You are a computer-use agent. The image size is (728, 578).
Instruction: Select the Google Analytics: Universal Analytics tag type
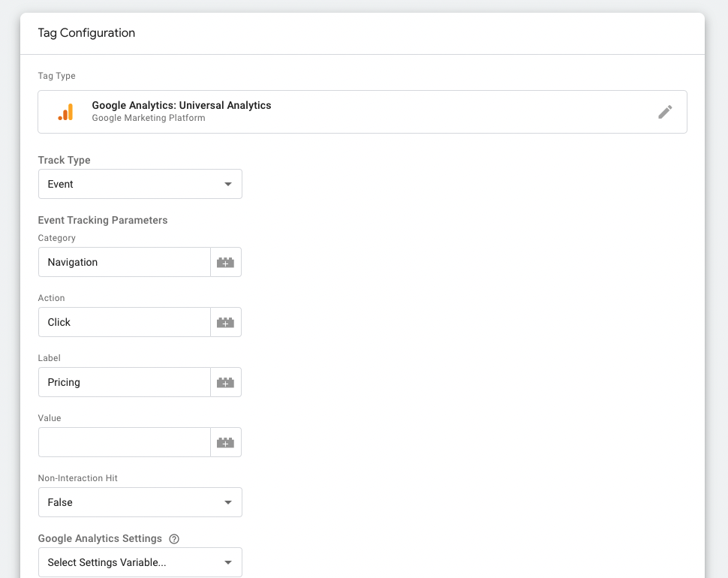click(x=362, y=112)
